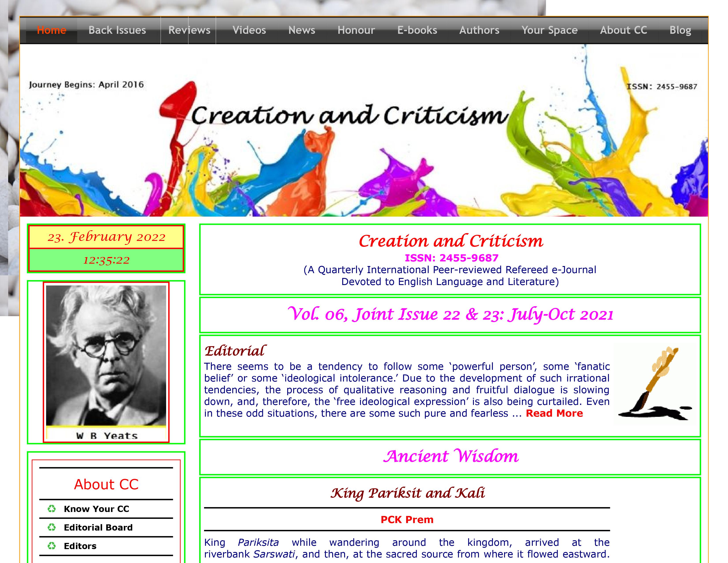Click the recycle icon beside Know Your CC
Viewport: 728px width, 563px height.
(52, 509)
